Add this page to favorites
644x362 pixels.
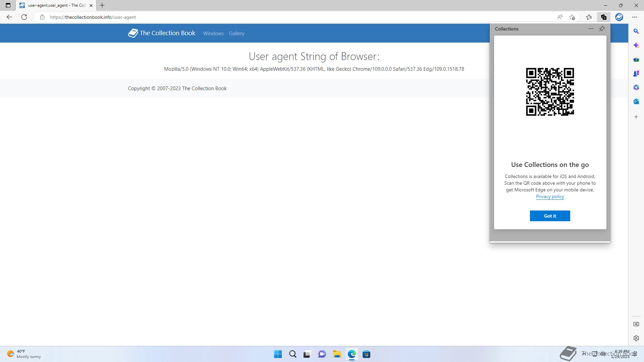click(572, 17)
